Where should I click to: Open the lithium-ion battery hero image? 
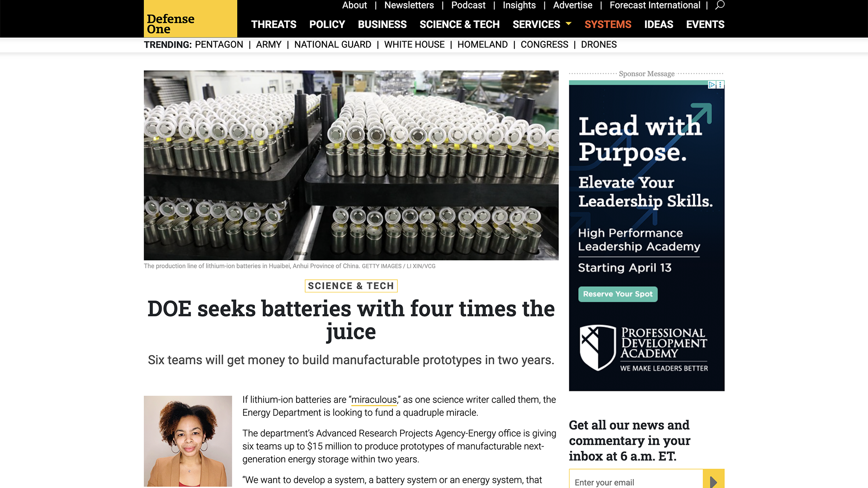(351, 165)
